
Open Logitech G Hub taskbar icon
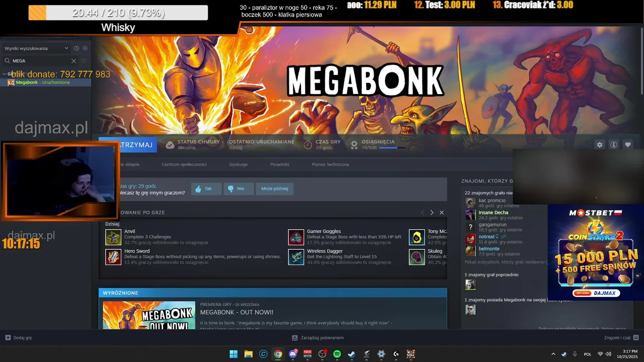(x=396, y=354)
